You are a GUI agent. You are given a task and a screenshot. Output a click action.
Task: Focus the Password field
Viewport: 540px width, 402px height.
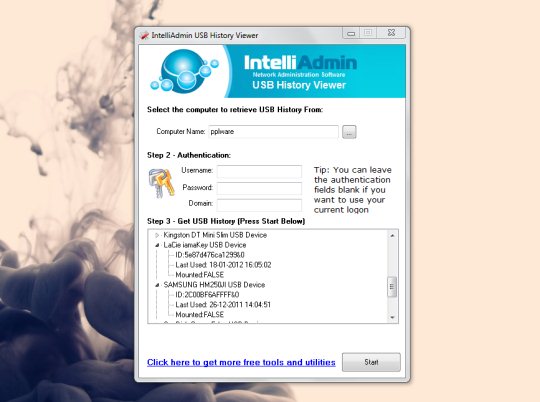(x=259, y=188)
